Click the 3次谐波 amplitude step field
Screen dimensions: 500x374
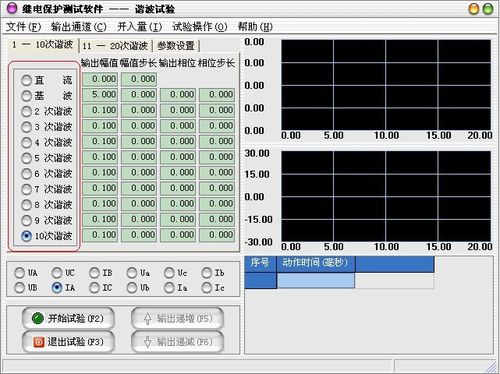pos(139,126)
